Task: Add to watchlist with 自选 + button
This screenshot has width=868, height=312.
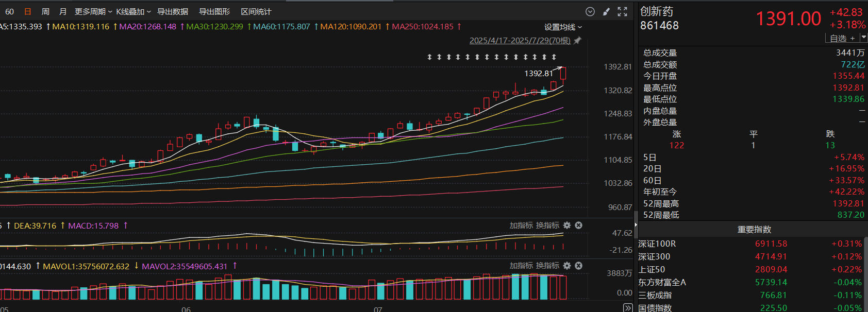Action: (x=843, y=38)
